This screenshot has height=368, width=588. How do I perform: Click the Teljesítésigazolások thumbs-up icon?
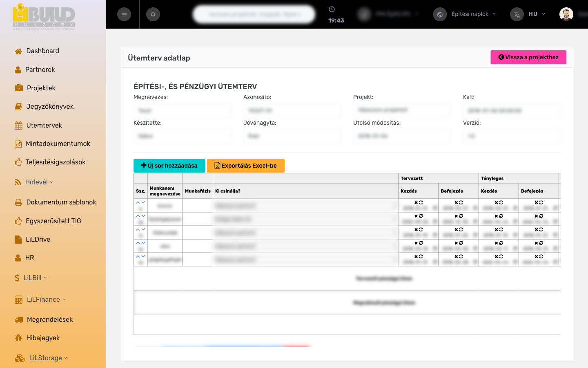click(18, 162)
